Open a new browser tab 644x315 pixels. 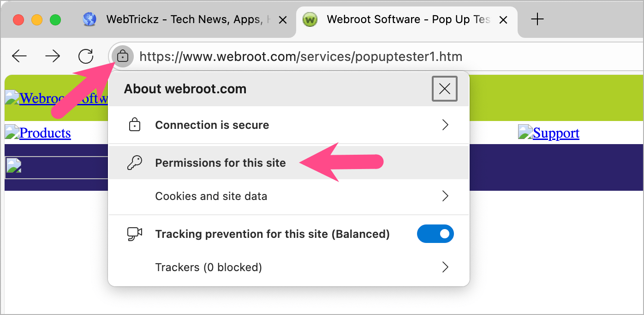[537, 19]
